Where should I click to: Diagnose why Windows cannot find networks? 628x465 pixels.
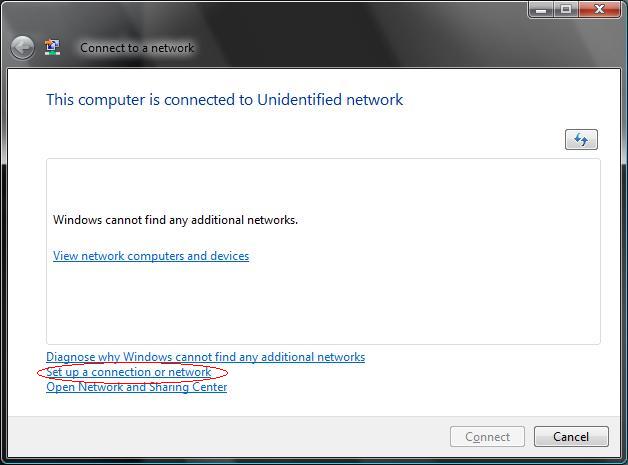(x=205, y=357)
